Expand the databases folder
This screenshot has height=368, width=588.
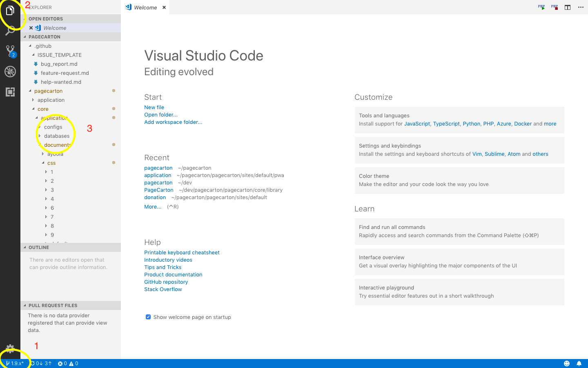(x=57, y=136)
